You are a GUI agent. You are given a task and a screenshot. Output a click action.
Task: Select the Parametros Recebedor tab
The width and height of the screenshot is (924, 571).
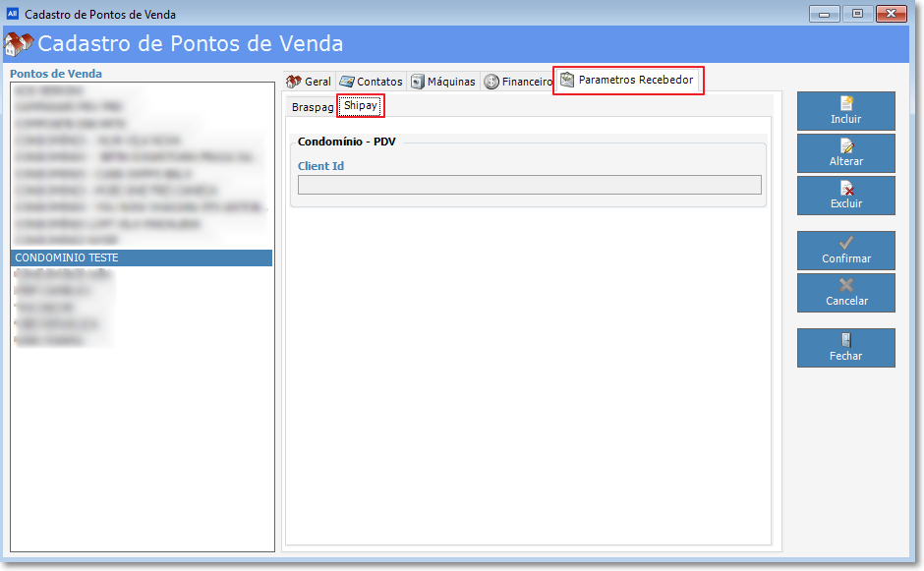point(629,80)
